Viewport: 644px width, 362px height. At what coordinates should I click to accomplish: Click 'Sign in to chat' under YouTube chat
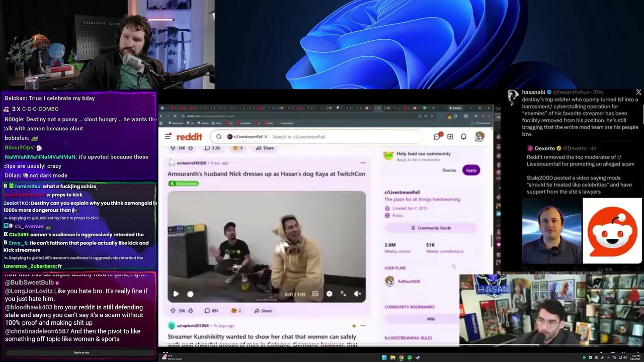click(x=82, y=353)
